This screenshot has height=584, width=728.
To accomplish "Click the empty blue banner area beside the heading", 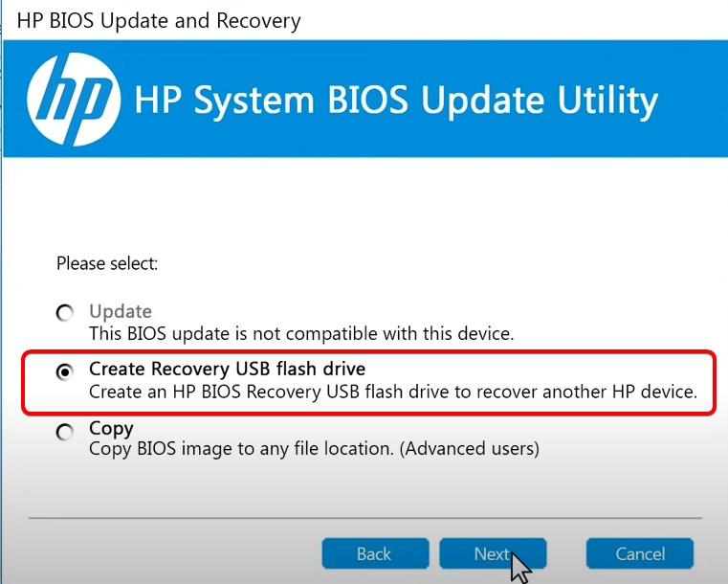I will [694, 99].
